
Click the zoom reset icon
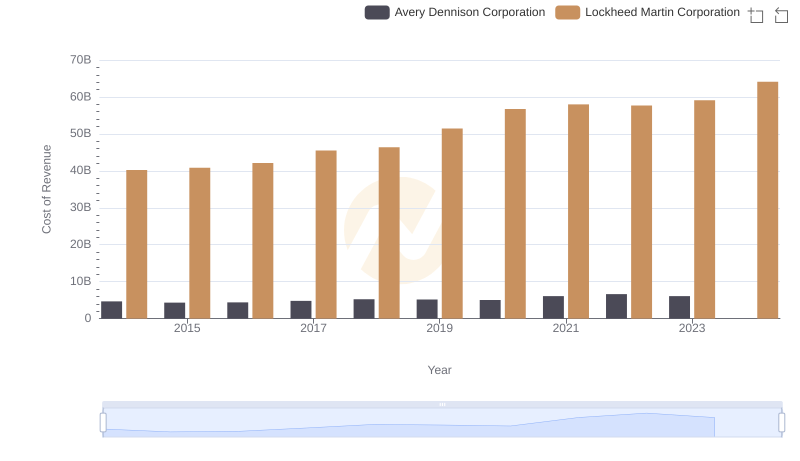(x=781, y=15)
